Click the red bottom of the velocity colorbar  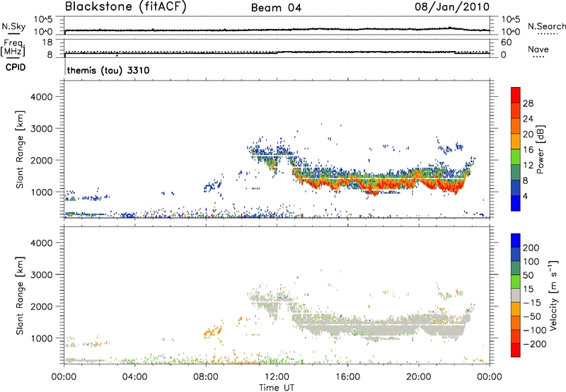516,350
